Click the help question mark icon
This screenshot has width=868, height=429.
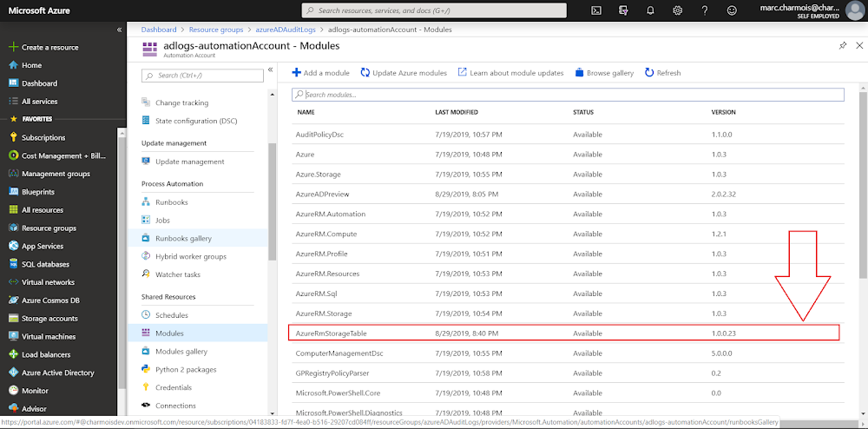point(705,10)
